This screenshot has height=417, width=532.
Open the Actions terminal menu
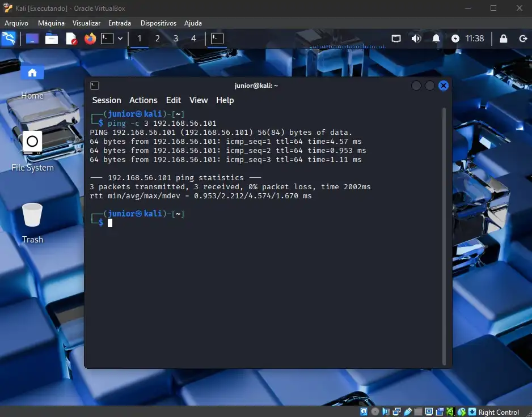coord(143,100)
